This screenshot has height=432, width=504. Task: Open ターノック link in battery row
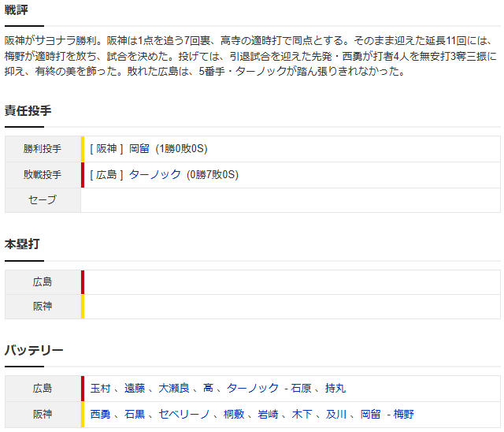(x=253, y=389)
